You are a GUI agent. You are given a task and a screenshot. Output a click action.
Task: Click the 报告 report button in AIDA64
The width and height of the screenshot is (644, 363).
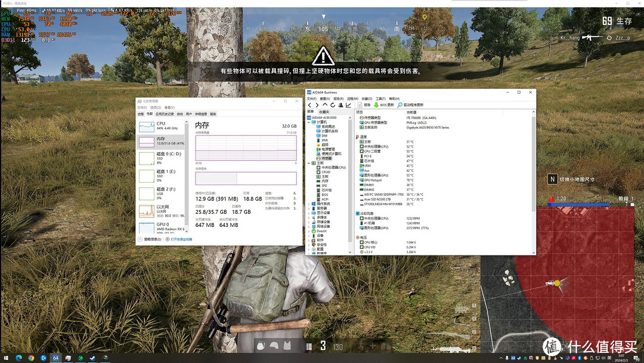[364, 105]
